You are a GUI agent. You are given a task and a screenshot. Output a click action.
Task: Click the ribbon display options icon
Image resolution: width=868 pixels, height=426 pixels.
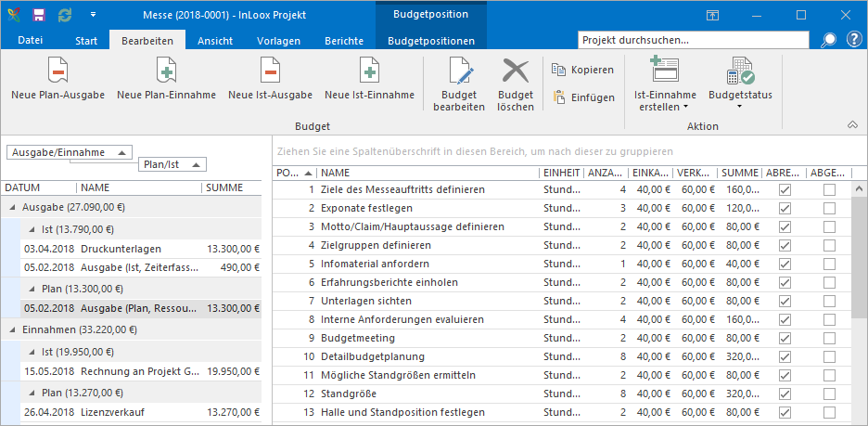click(x=712, y=16)
